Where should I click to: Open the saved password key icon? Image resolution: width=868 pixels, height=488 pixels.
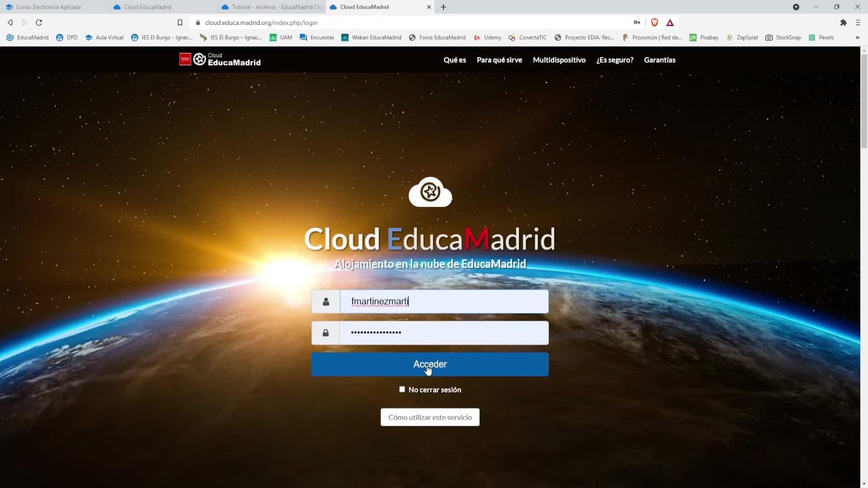(637, 23)
